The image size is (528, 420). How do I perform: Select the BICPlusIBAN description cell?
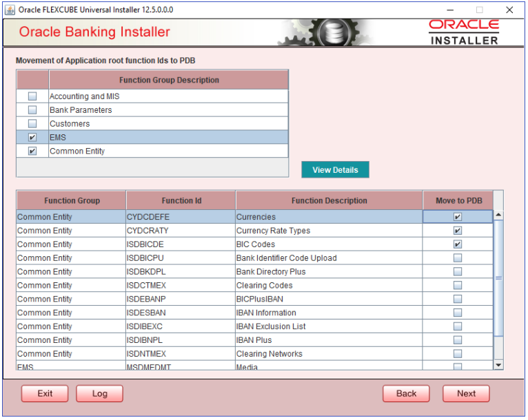tap(329, 299)
